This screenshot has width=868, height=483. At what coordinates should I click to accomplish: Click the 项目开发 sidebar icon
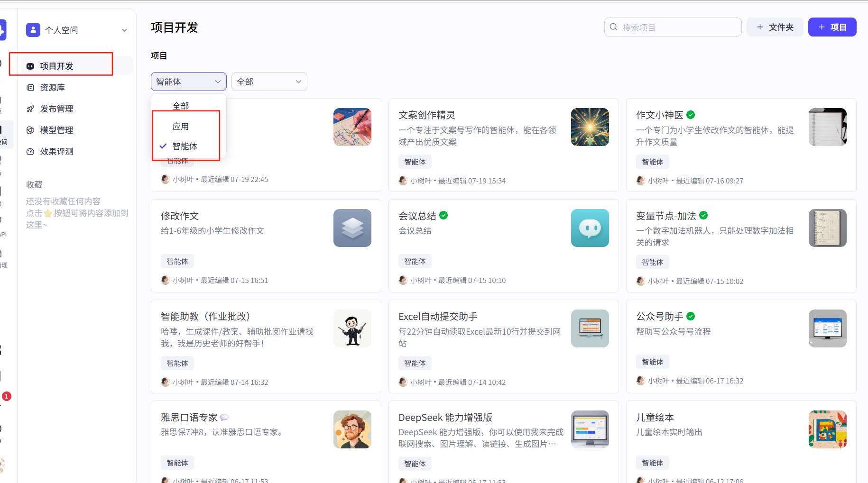30,66
